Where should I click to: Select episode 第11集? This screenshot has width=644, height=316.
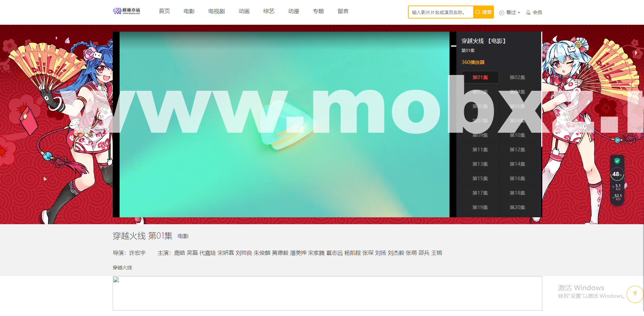pos(480,150)
